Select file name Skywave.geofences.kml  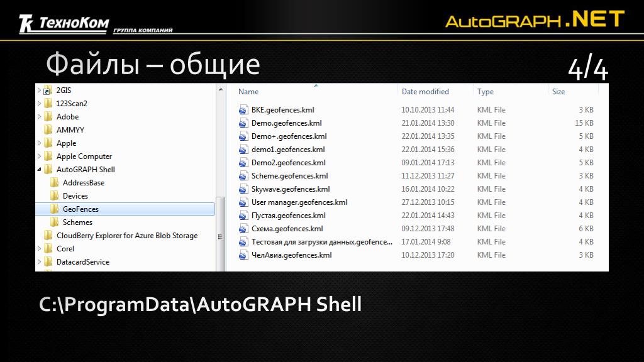291,189
